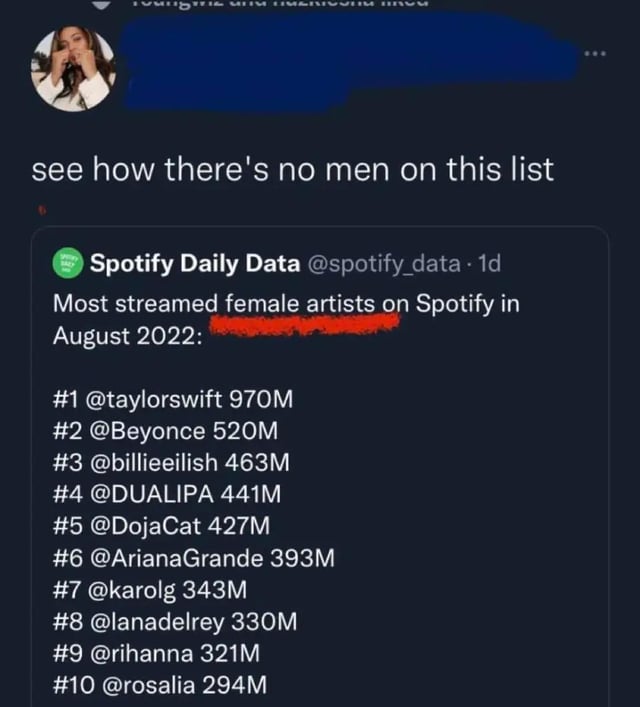640x707 pixels.
Task: Open the tweet author's profile picture
Action: click(73, 67)
